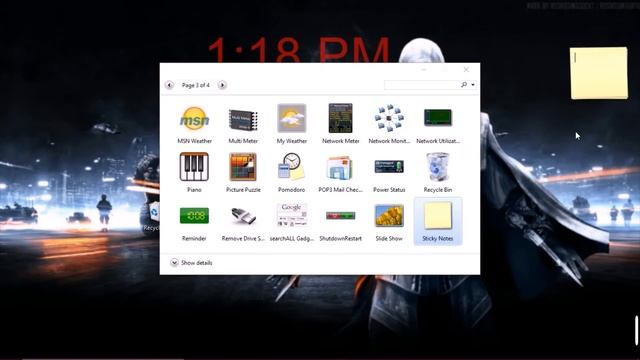640x360 pixels.
Task: Select the Sticky Notes gadget icon
Action: pyautogui.click(x=438, y=216)
